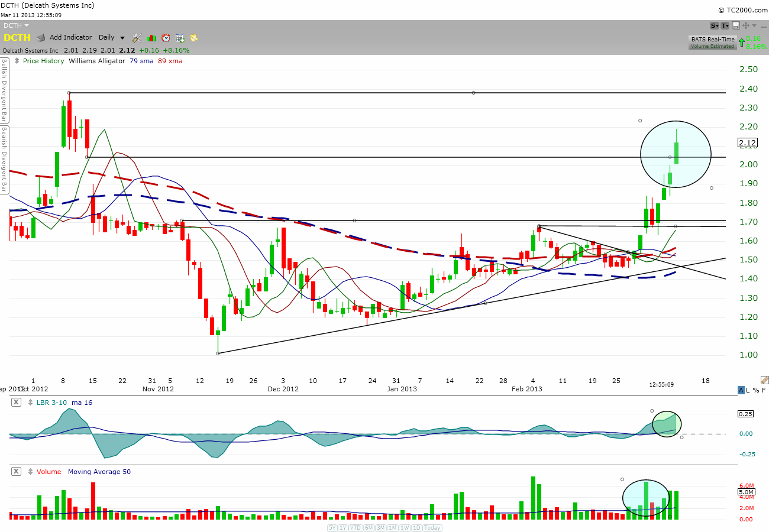769x532 pixels.
Task: Click the floppy disk save icon top right
Action: [x=736, y=25]
